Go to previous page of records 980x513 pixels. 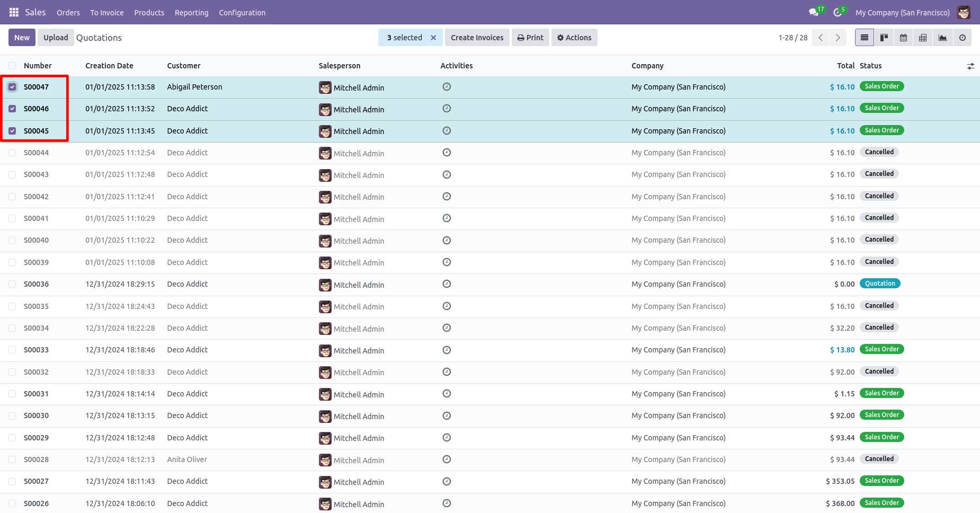pos(821,38)
